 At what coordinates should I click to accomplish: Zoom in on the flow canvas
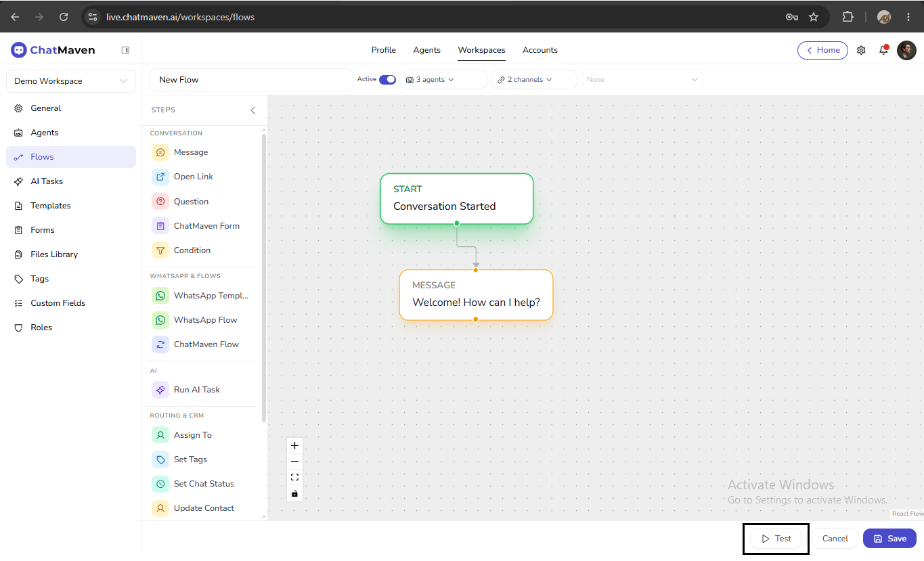(294, 446)
